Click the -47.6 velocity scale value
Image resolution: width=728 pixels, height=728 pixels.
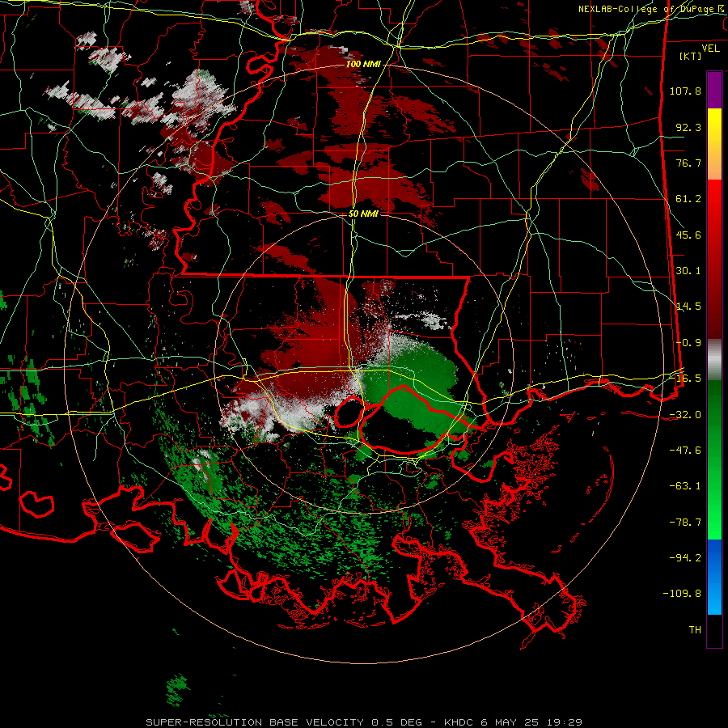685,451
